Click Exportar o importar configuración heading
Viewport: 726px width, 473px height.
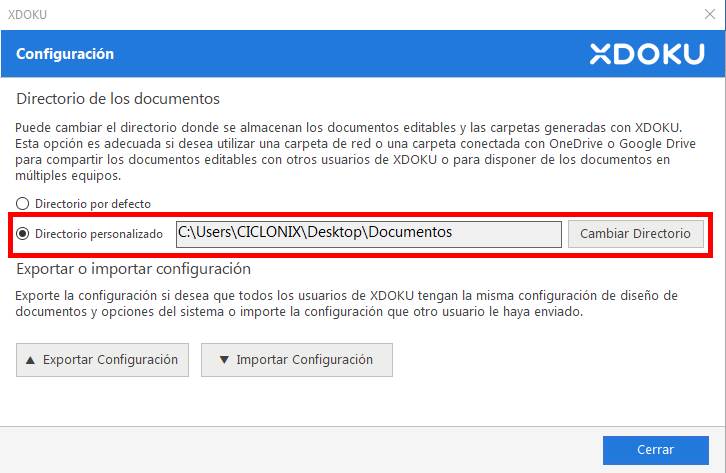133,269
